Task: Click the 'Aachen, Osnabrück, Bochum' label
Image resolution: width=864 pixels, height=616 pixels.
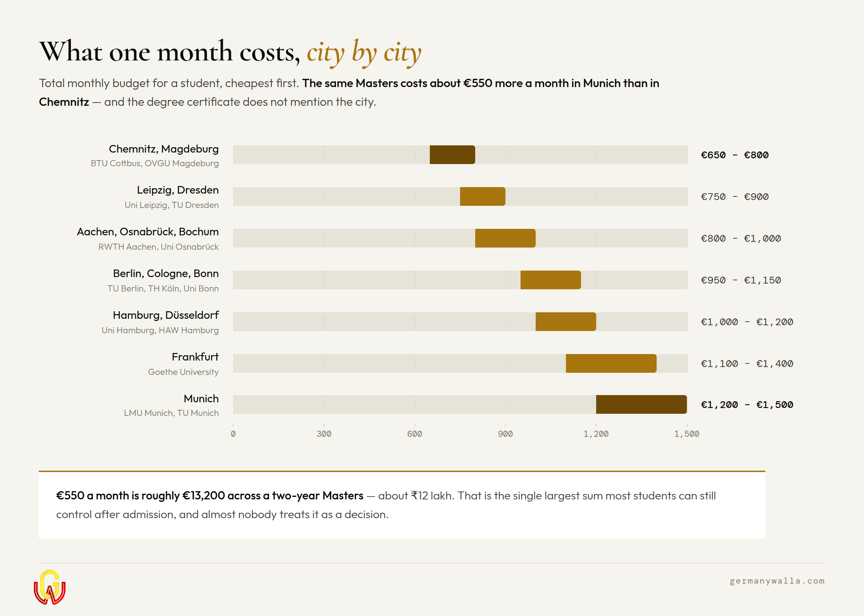Action: (148, 232)
